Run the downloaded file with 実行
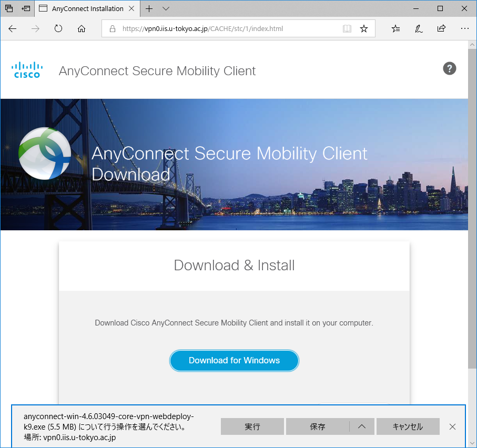This screenshot has width=477, height=448. pos(252,426)
